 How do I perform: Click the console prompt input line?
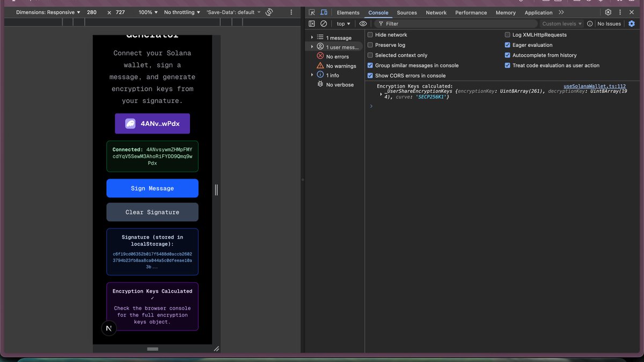[504, 106]
